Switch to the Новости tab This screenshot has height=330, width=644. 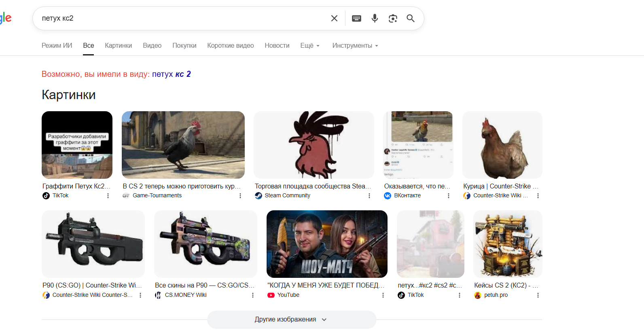277,46
